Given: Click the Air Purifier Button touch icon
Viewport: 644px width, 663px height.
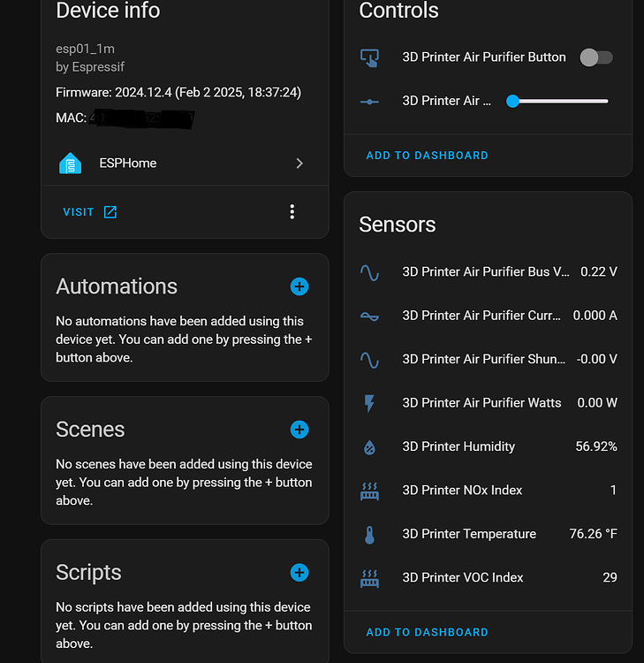Looking at the screenshot, I should (370, 57).
